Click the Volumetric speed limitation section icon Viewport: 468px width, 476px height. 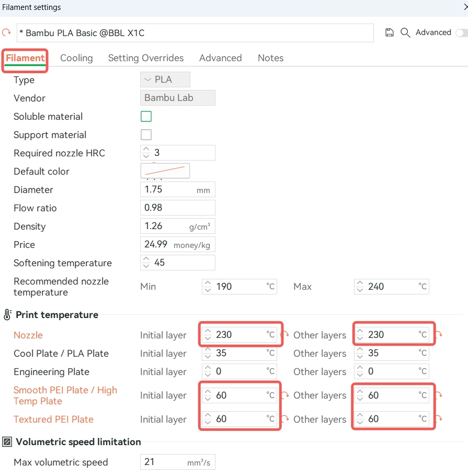[x=7, y=441]
